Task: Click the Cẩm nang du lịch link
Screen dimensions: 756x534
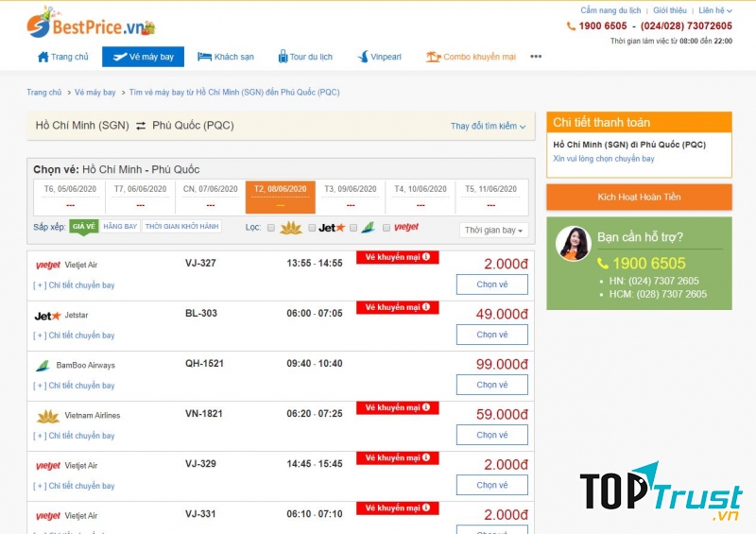Action: 610,10
